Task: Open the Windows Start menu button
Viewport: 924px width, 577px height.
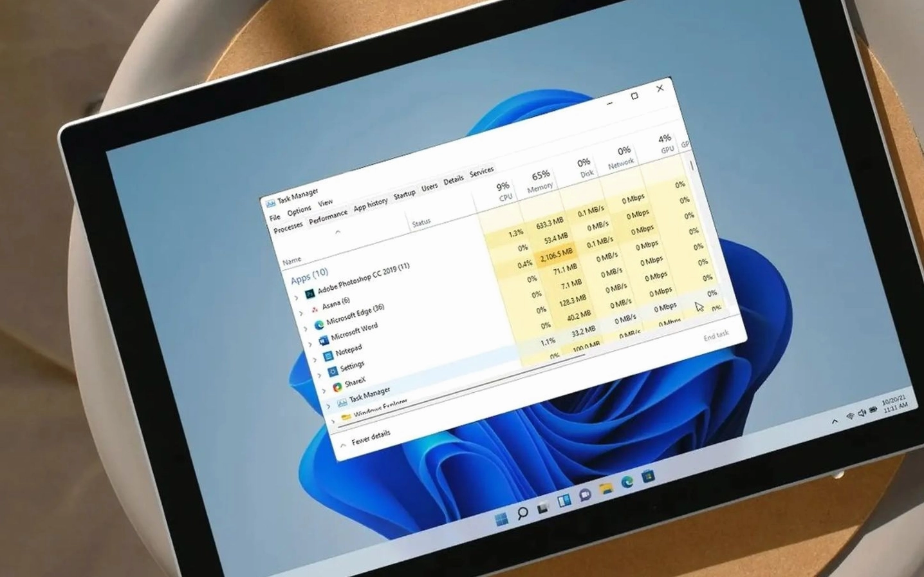Action: (x=501, y=519)
